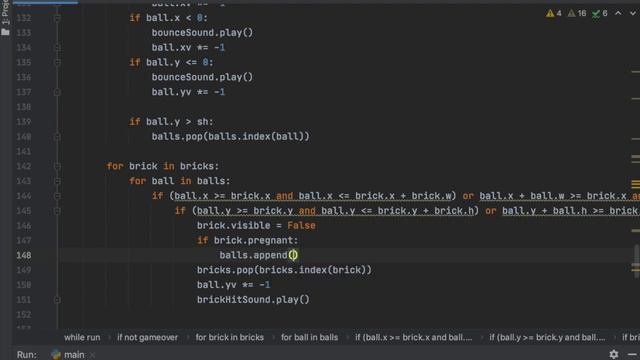The height and width of the screenshot is (360, 640).
Task: Click line number 148 in gutter
Action: tap(24, 255)
